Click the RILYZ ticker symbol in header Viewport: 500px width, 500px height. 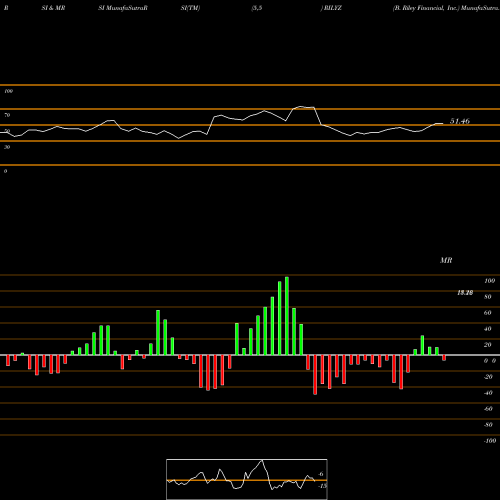click(x=332, y=8)
